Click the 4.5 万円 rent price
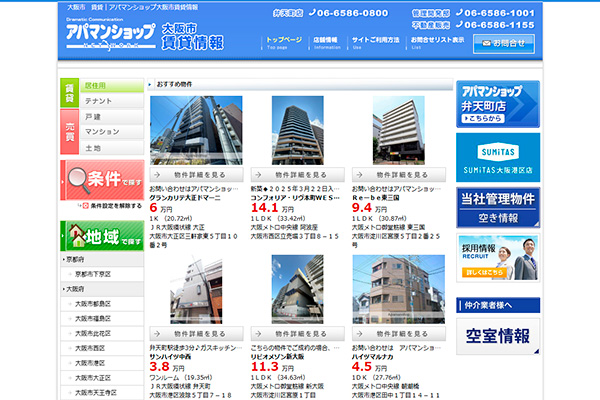Image resolution: width=600 pixels, height=400 pixels. [x=369, y=367]
